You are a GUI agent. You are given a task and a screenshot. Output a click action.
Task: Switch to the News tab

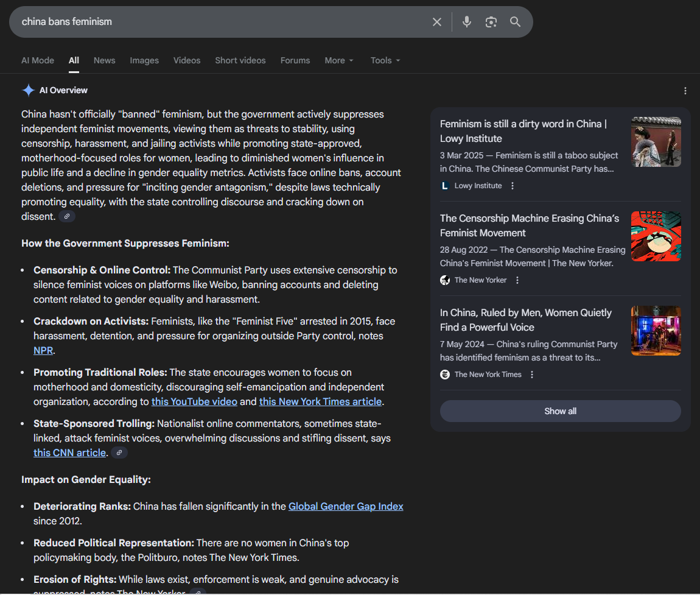tap(105, 60)
